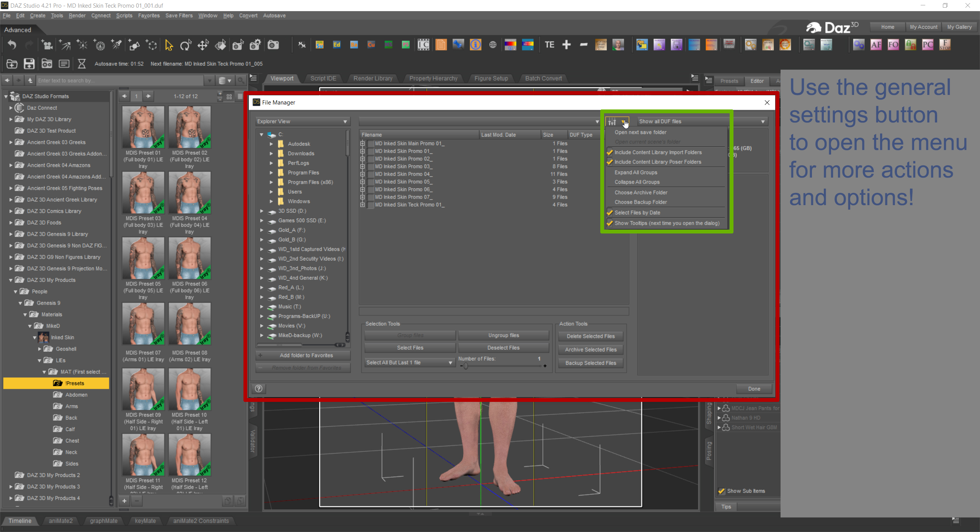Click the Done button in File Manager
980x532 pixels.
click(754, 389)
